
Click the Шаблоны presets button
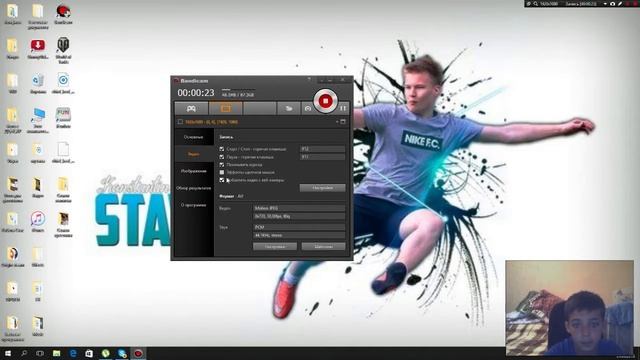coord(323,247)
